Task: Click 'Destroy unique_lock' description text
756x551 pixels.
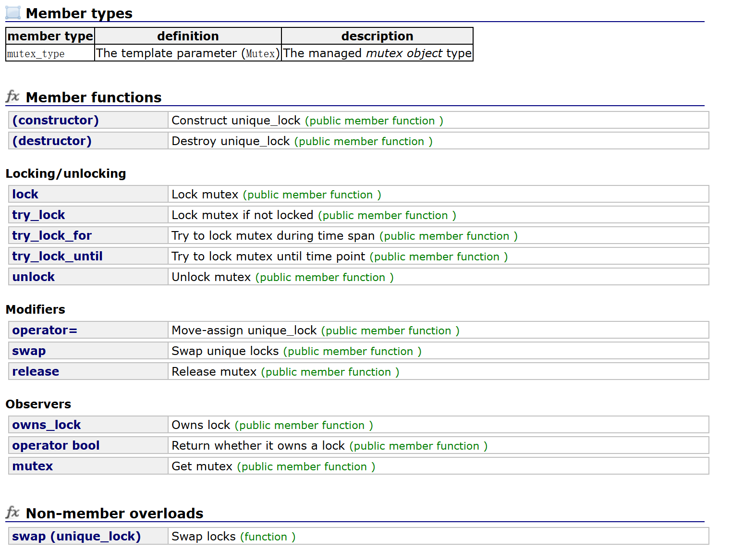Action: pos(231,141)
